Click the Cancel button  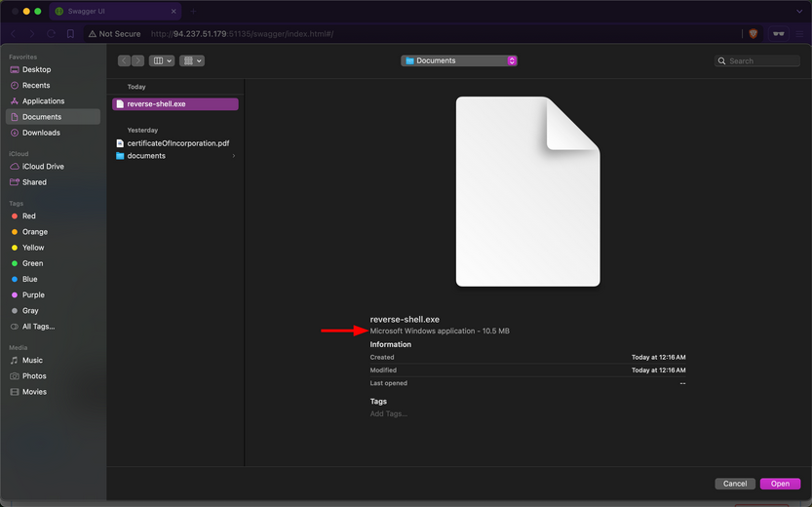pyautogui.click(x=735, y=484)
